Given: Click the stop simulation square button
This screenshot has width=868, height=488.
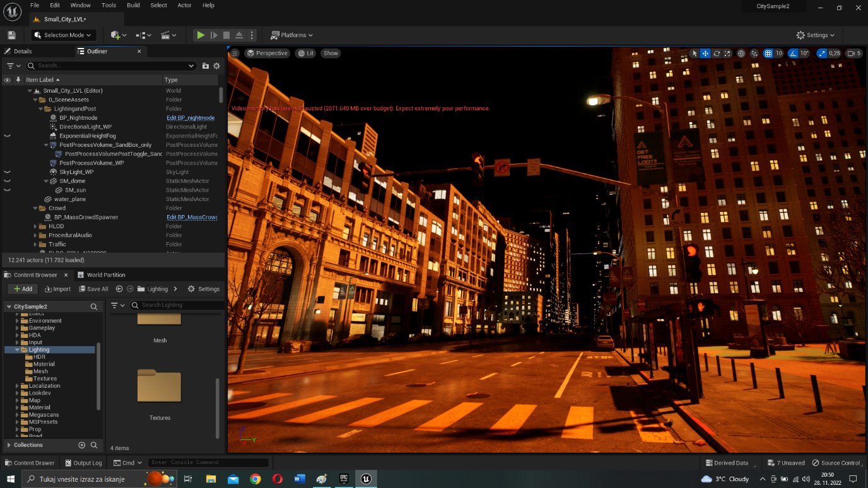Looking at the screenshot, I should tap(226, 35).
